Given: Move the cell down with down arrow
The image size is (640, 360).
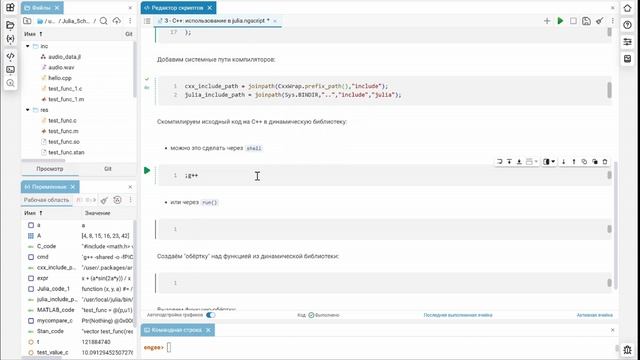Looking at the screenshot, I should pos(563,162).
